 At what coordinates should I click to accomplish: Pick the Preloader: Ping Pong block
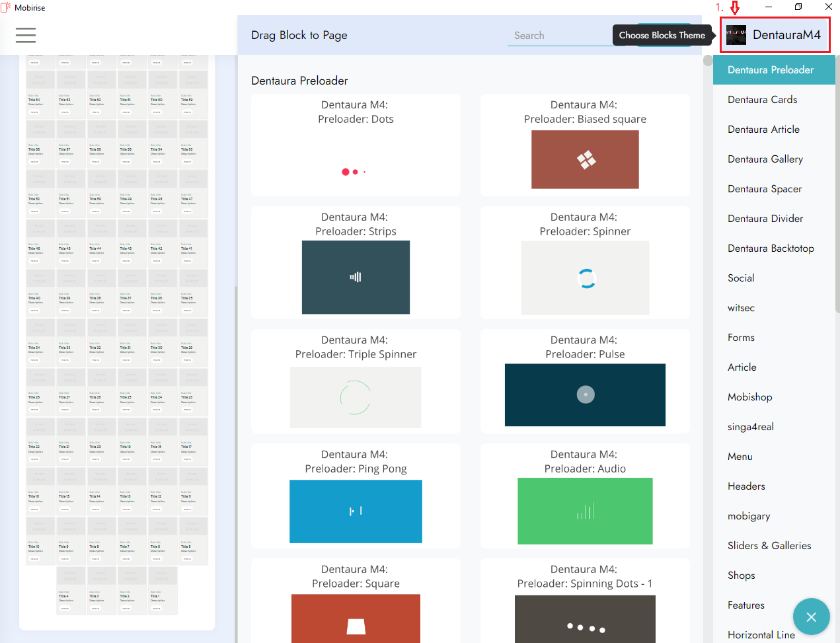point(356,496)
